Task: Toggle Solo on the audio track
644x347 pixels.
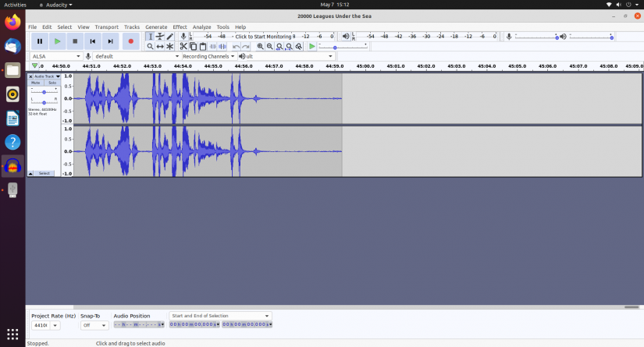Action: coord(52,83)
